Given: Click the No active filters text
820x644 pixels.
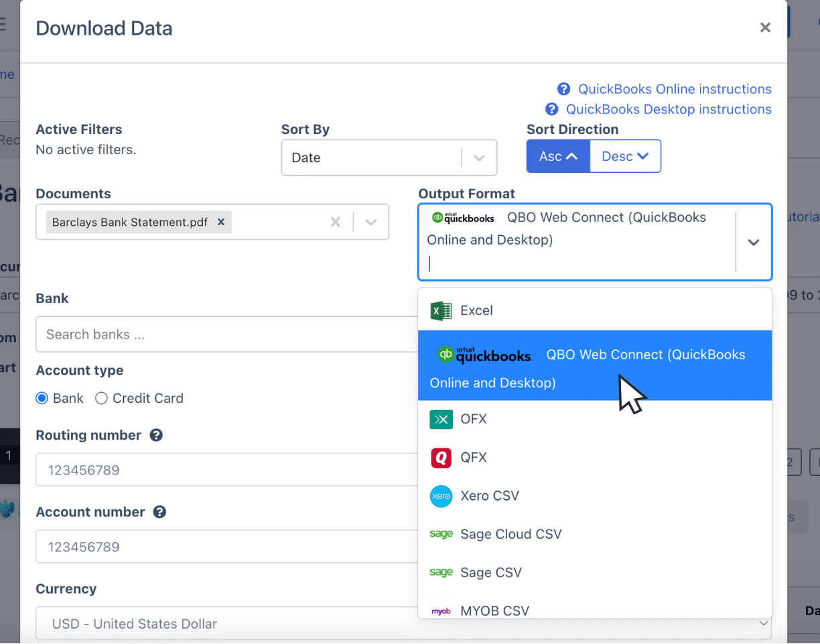Looking at the screenshot, I should (x=86, y=149).
